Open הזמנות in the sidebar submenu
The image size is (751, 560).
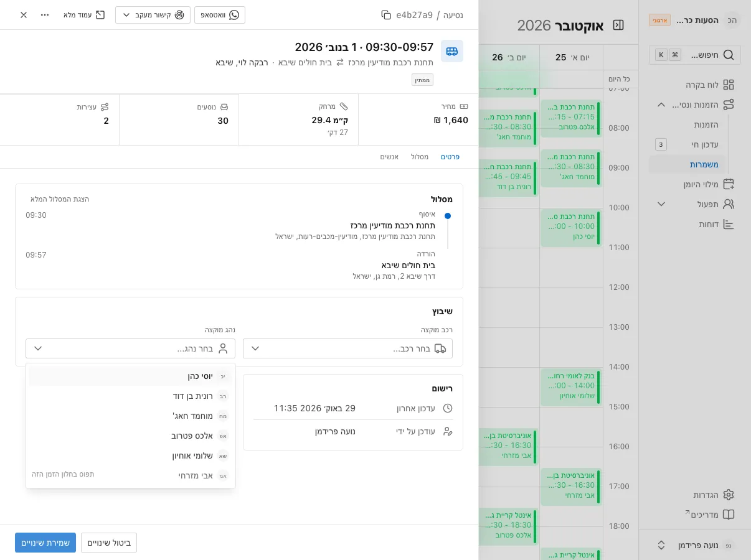706,124
